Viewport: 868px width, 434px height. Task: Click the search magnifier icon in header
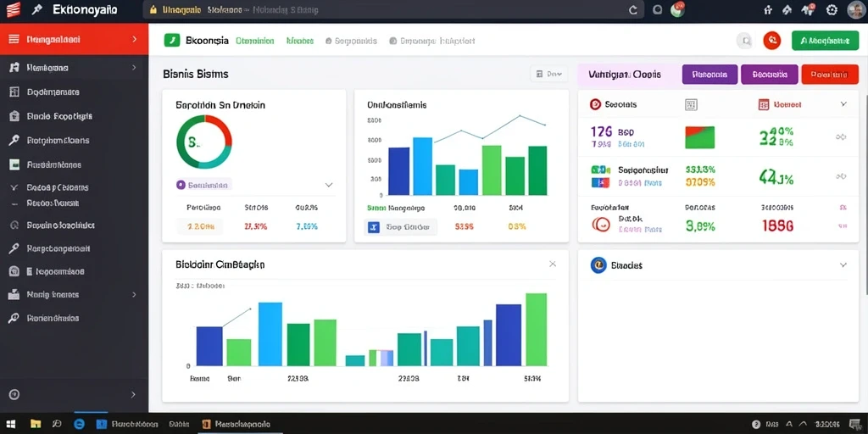click(x=745, y=41)
